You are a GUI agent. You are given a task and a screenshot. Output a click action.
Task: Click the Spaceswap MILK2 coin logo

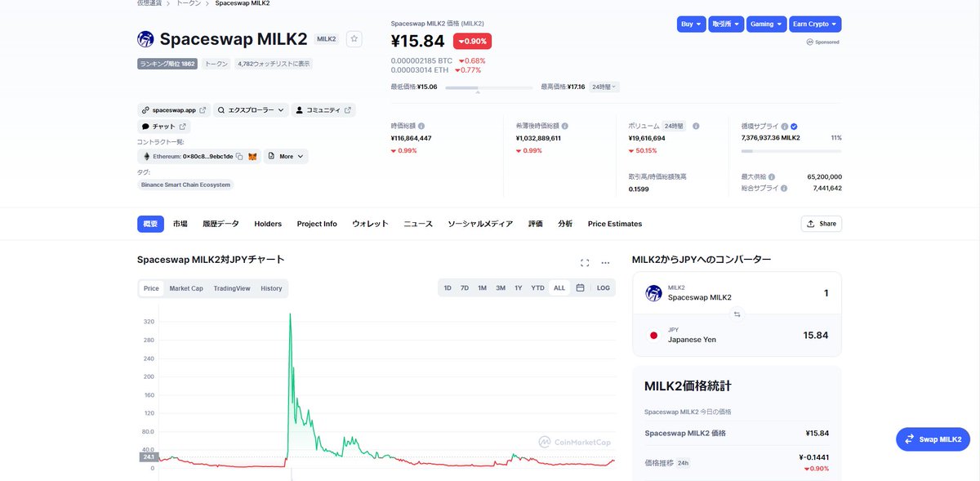[145, 39]
